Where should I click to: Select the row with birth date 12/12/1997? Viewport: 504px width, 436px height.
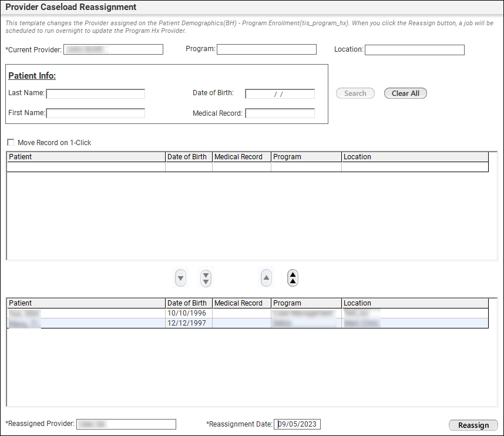pyautogui.click(x=247, y=323)
